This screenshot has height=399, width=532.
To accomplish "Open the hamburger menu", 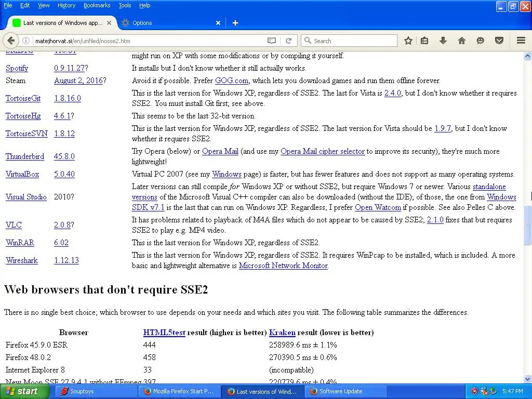I will [521, 41].
